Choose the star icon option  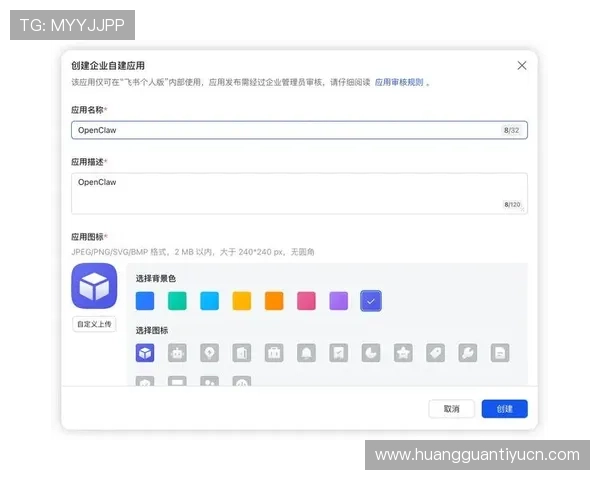tap(403, 353)
